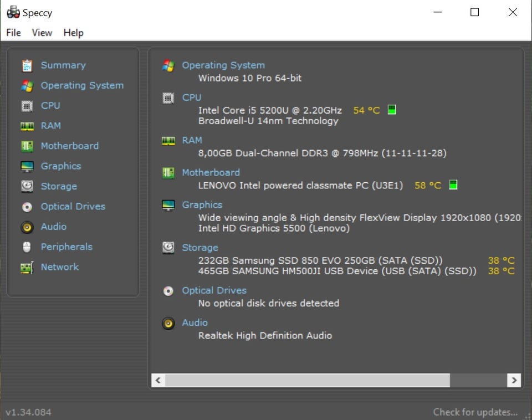
Task: Click the CPU chip icon in sidebar
Action: 27,106
